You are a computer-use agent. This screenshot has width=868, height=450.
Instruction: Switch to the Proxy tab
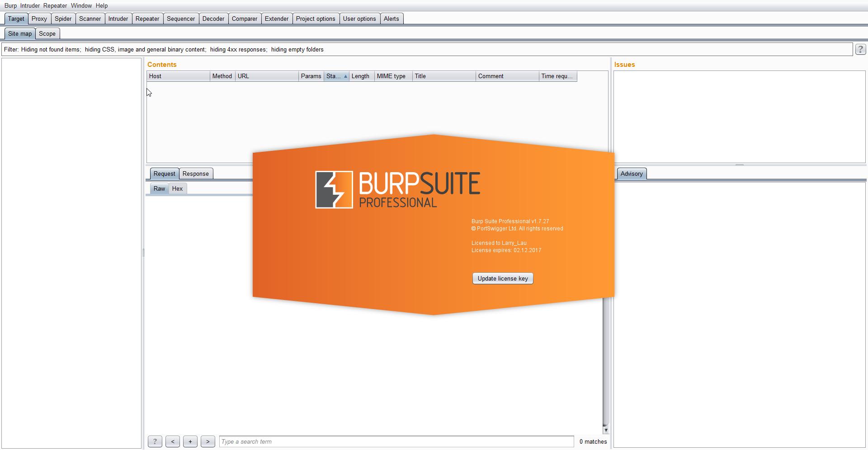pos(39,19)
